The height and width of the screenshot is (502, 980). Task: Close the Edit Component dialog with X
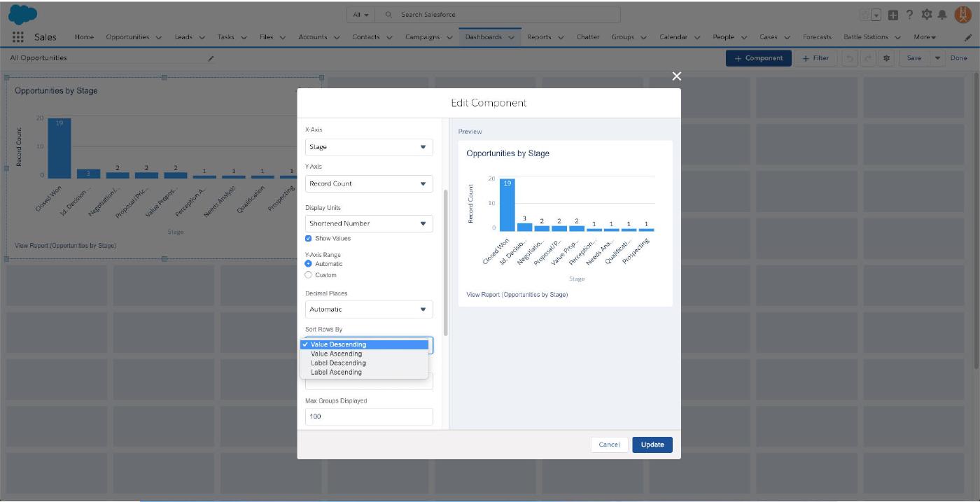(676, 76)
